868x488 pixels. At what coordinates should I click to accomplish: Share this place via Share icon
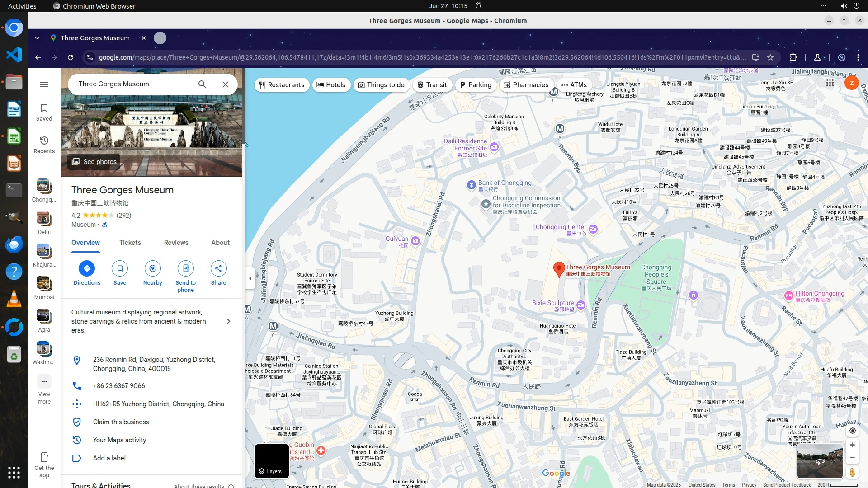(218, 268)
